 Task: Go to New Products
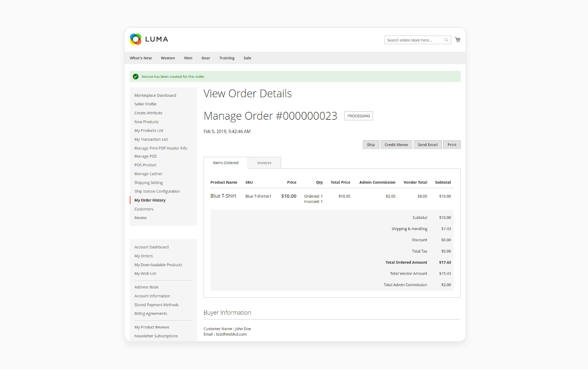146,122
